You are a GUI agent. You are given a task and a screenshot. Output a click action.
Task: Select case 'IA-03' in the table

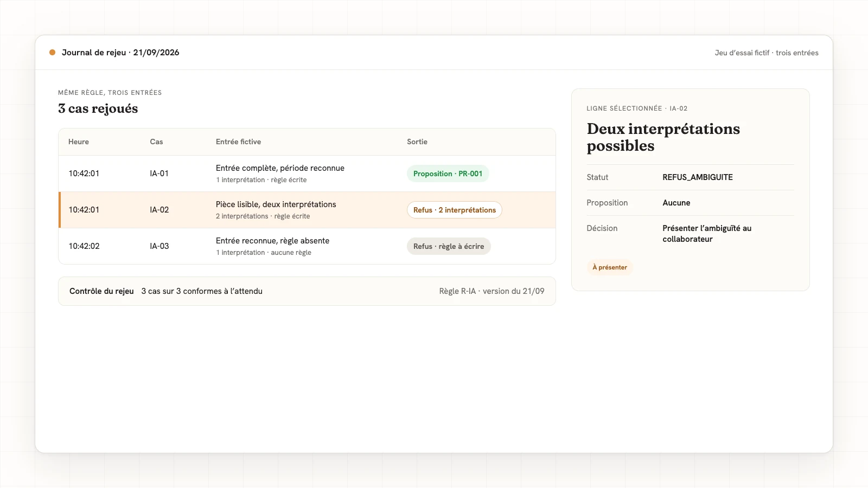coord(159,246)
